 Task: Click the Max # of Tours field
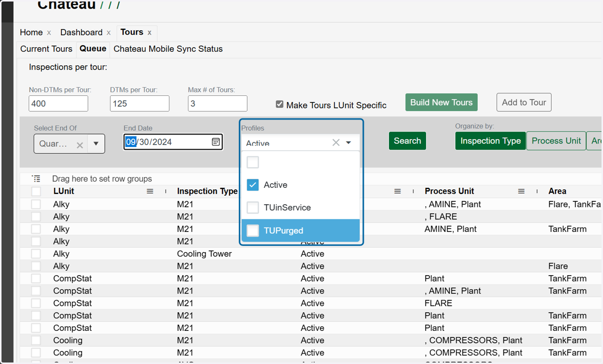218,103
